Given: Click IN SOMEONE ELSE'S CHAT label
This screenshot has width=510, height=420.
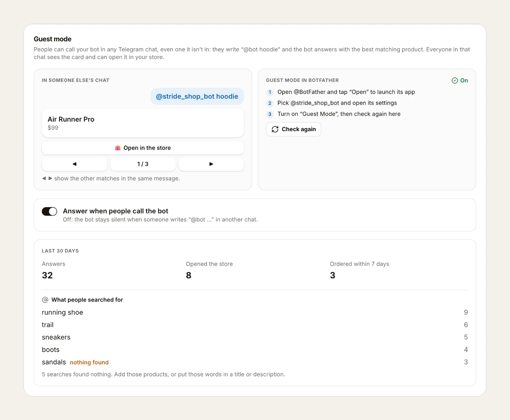Looking at the screenshot, I should [75, 80].
